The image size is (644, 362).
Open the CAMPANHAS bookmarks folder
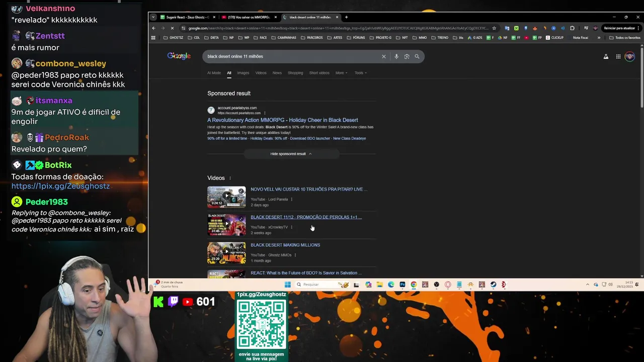pyautogui.click(x=284, y=38)
